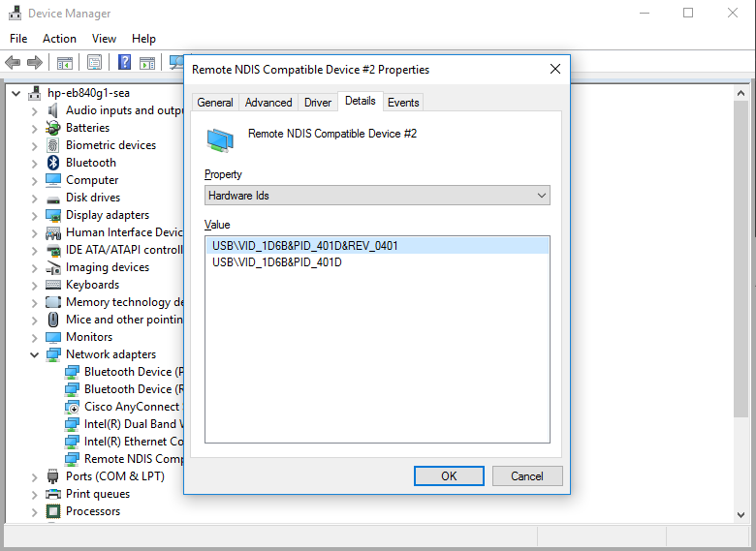Switch to the Driver tab
This screenshot has height=551, width=756.
point(318,103)
